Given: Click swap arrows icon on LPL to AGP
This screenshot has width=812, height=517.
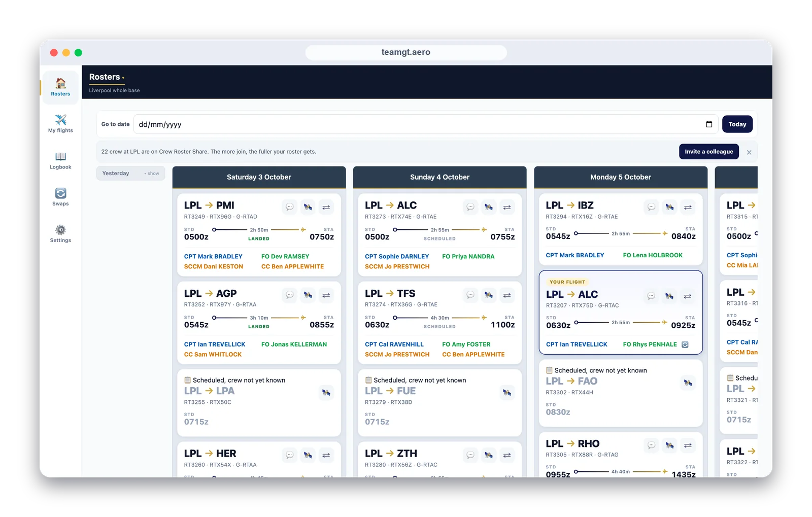Looking at the screenshot, I should [326, 295].
